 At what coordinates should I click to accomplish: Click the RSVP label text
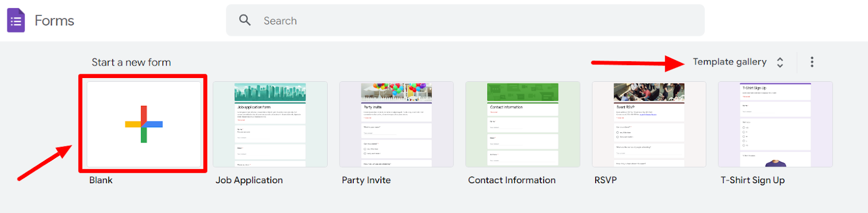point(605,180)
